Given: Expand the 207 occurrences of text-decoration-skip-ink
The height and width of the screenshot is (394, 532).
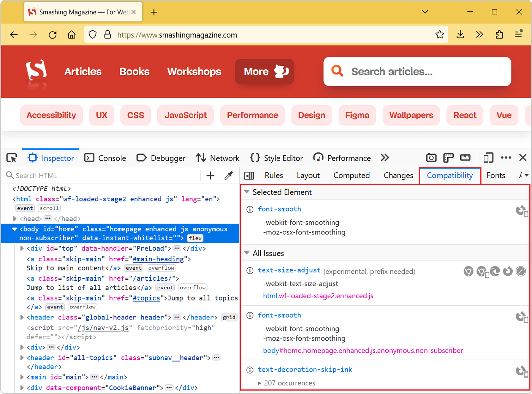Looking at the screenshot, I should click(x=260, y=383).
